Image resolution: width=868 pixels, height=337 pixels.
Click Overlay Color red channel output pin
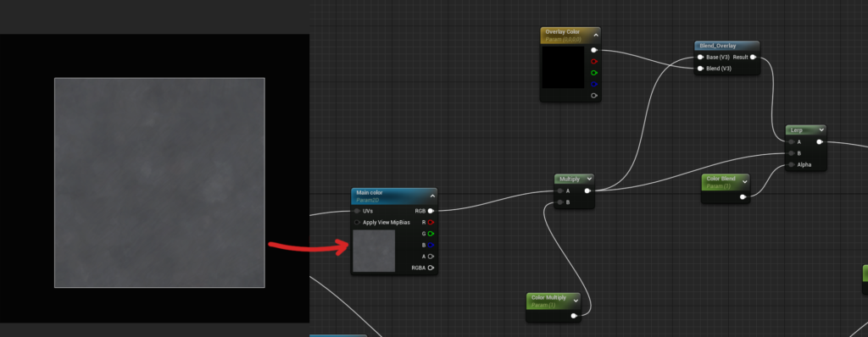(594, 62)
